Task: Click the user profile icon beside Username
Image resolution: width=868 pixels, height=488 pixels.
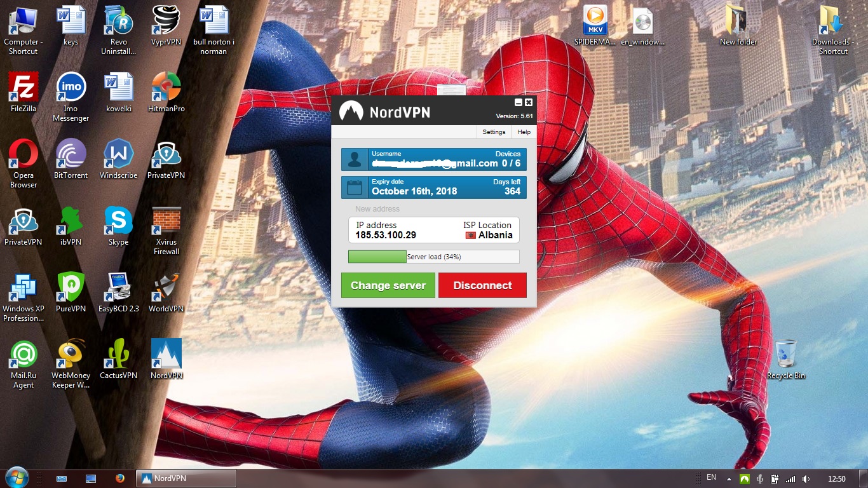Action: [355, 159]
